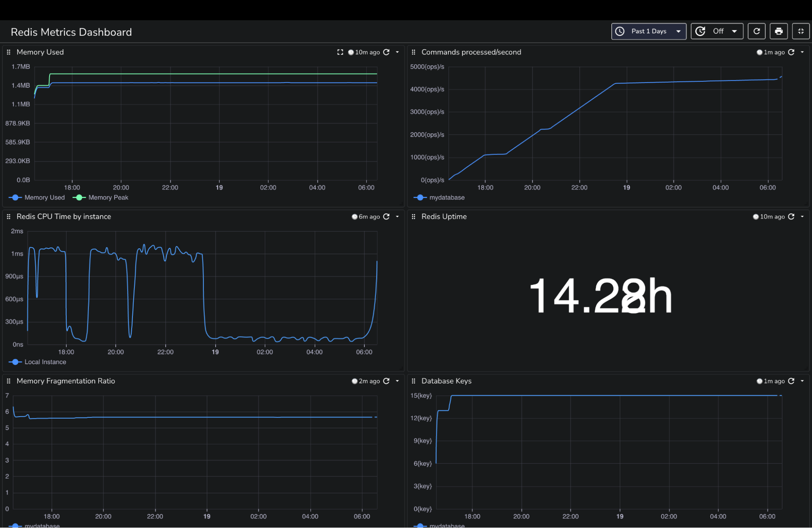
Task: Click Commands processed/second panel drag handle
Action: (x=414, y=52)
